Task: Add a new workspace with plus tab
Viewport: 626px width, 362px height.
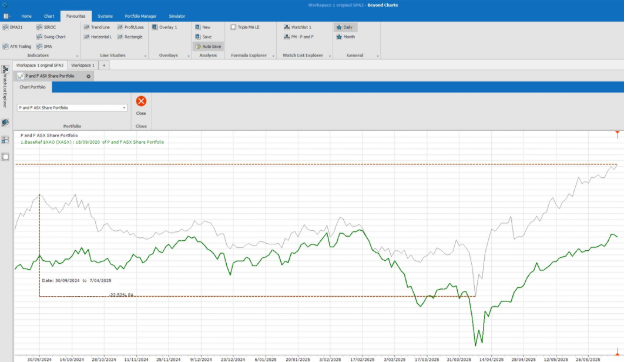Action: pyautogui.click(x=104, y=65)
